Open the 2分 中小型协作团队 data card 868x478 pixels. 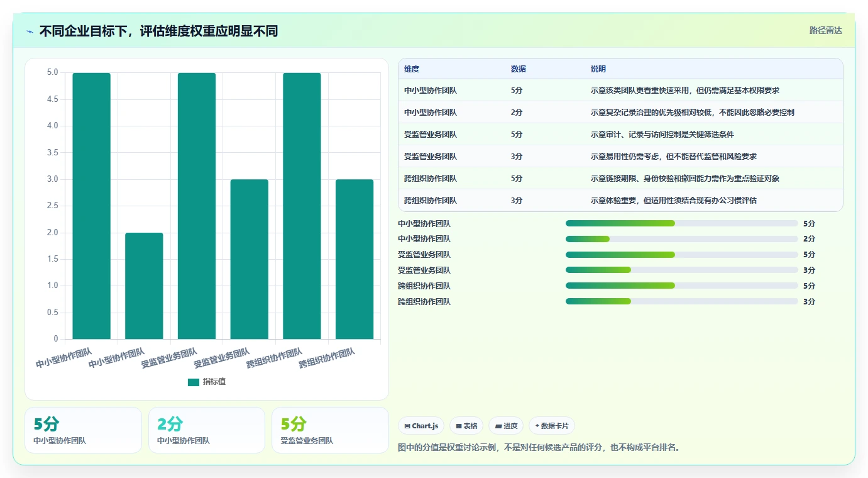click(207, 430)
